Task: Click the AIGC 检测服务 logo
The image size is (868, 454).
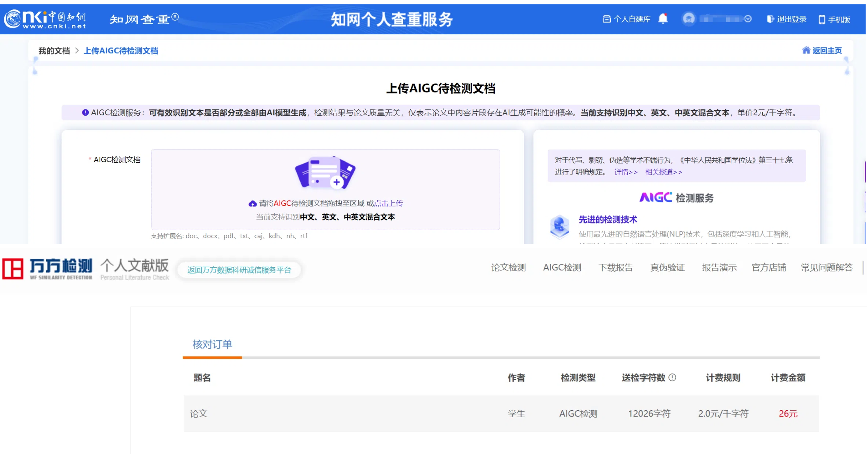Action: 677,197
